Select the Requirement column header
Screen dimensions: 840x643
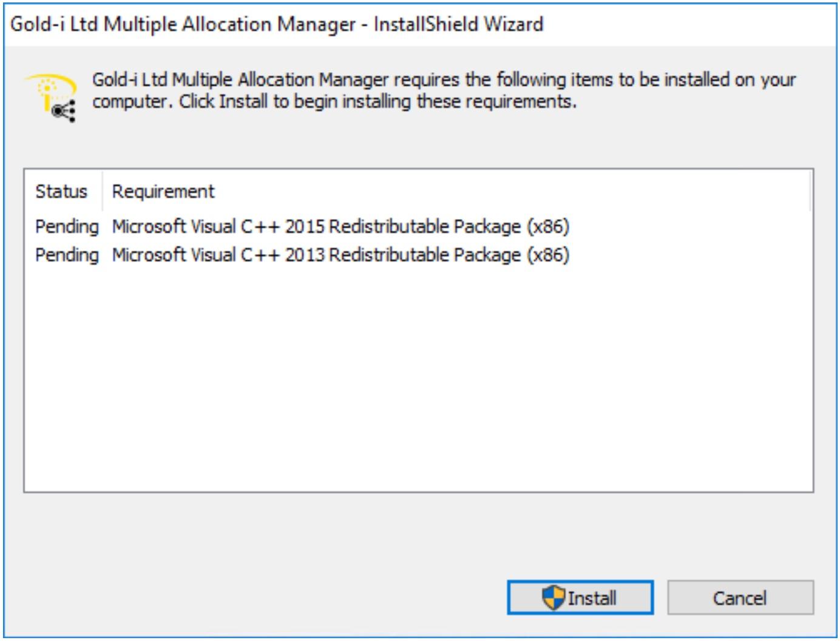pyautogui.click(x=163, y=192)
